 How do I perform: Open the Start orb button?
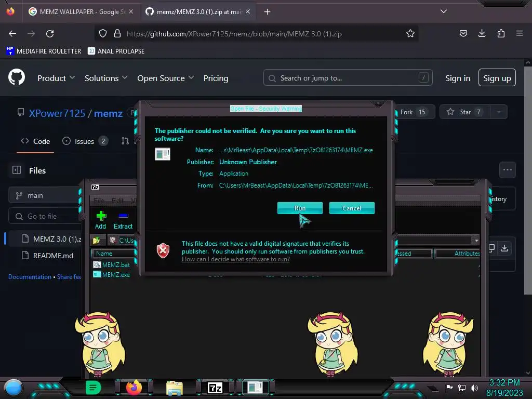click(x=14, y=388)
